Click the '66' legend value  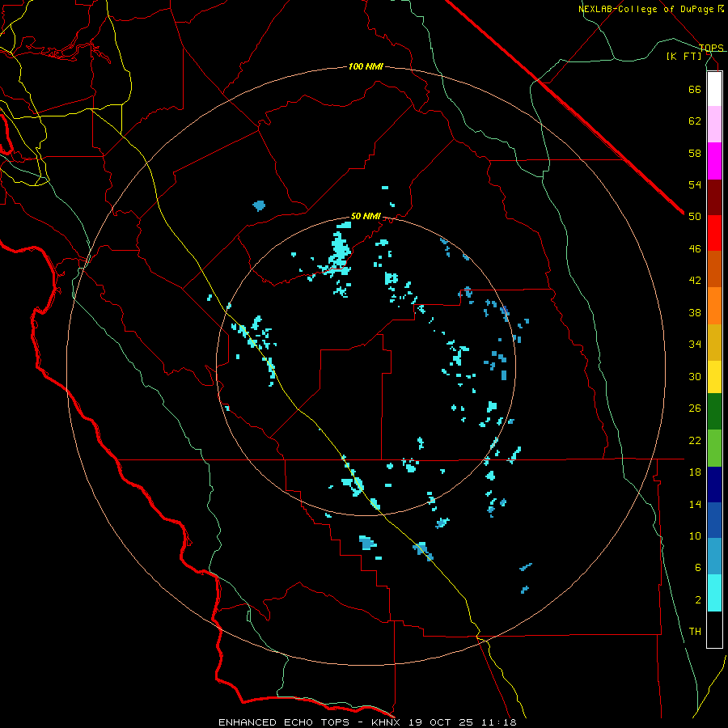click(x=695, y=89)
